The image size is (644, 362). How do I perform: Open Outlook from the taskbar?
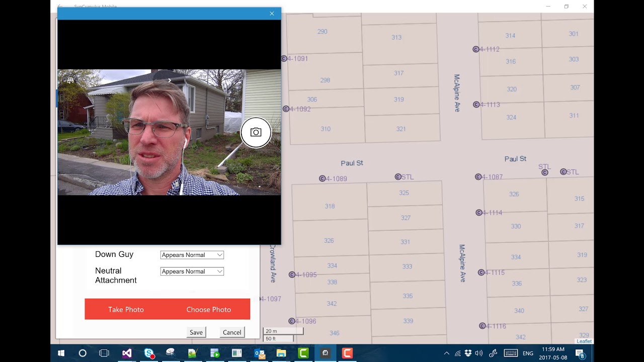click(259, 353)
